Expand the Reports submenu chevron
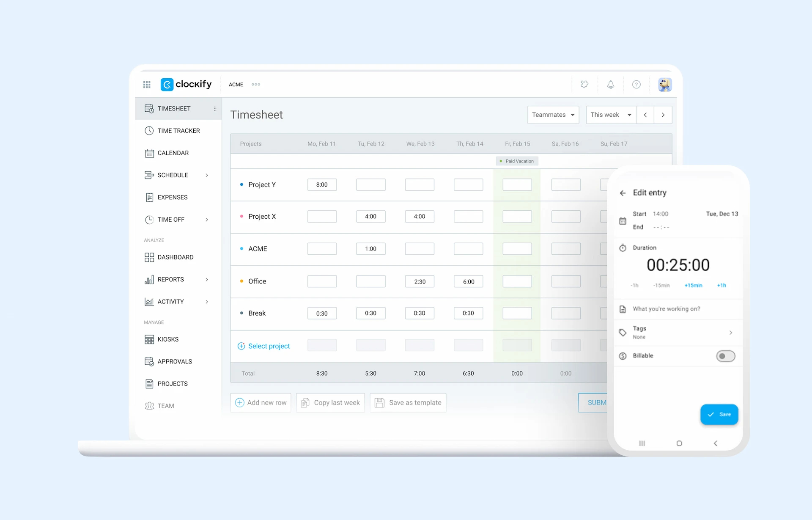 207,280
